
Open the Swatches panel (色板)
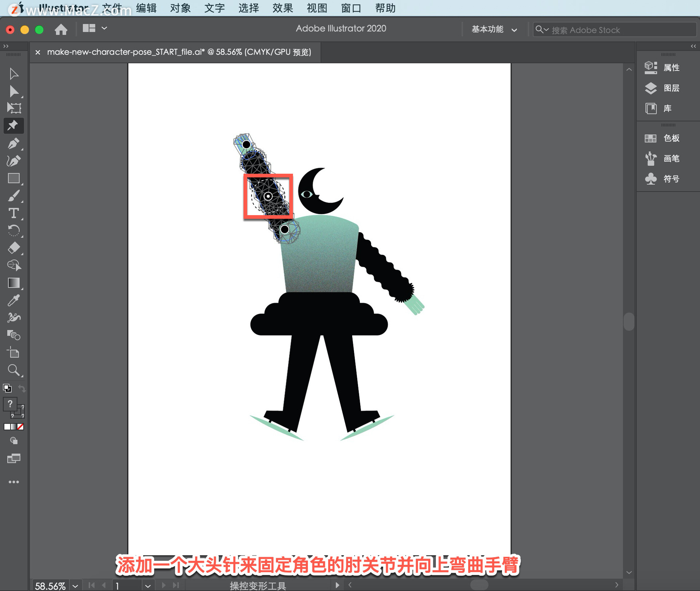[x=662, y=138]
